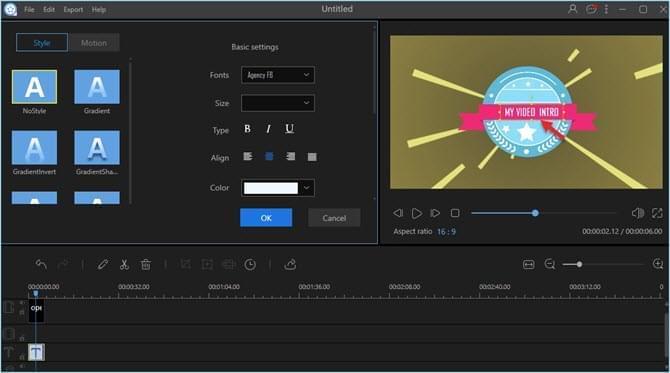Open the File menu
This screenshot has height=373, width=670.
coord(29,9)
